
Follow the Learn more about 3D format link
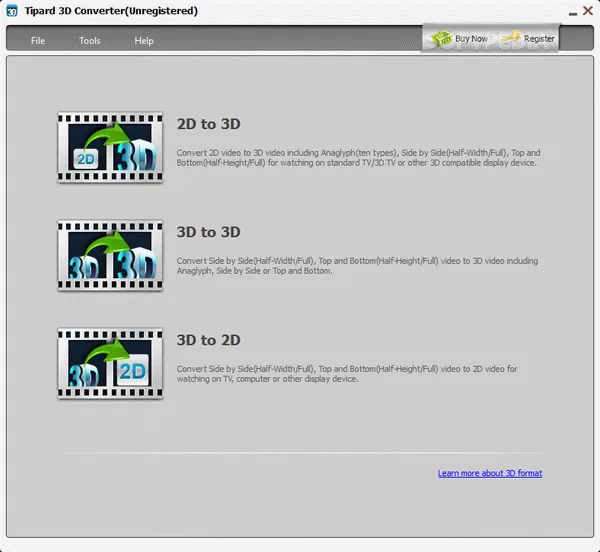(489, 473)
